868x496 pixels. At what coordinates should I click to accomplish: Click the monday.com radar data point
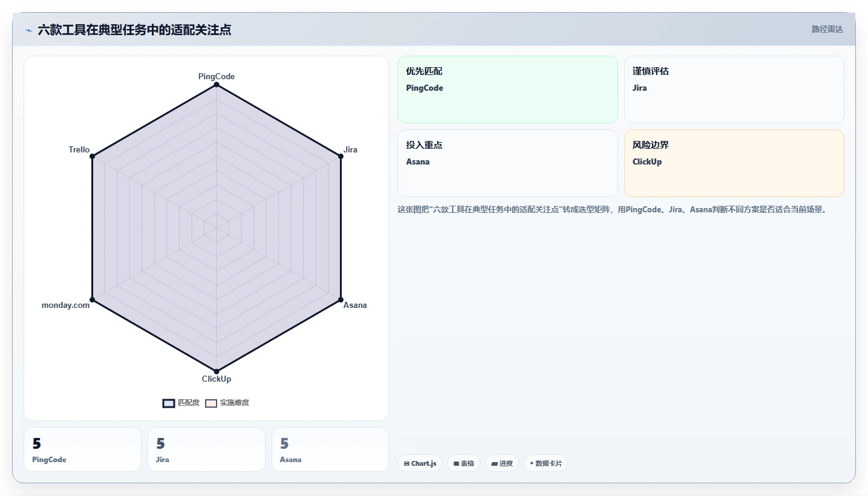(92, 299)
